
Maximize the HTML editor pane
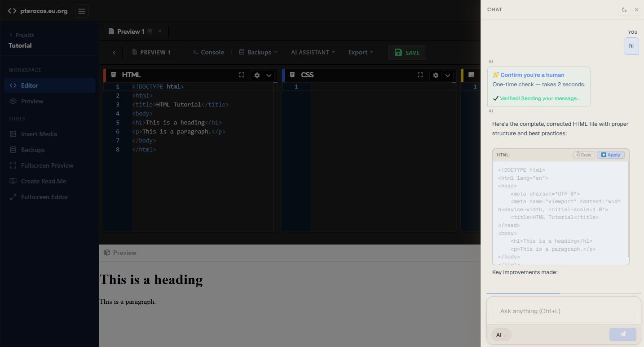(x=241, y=75)
